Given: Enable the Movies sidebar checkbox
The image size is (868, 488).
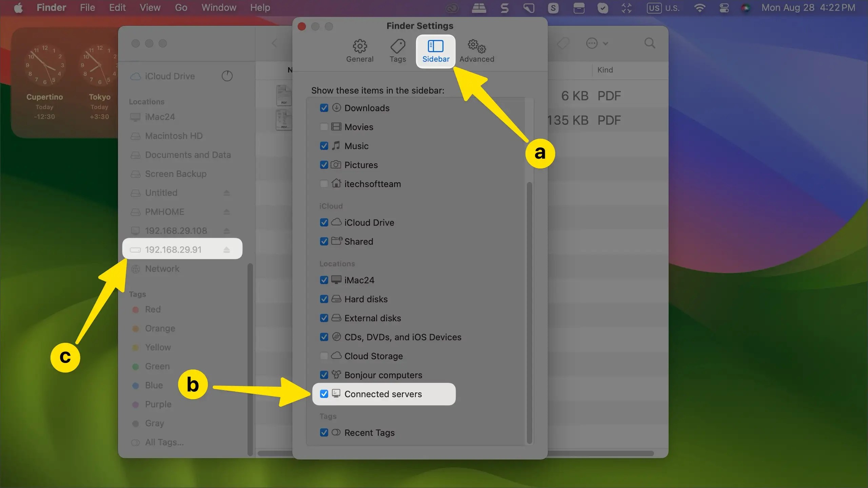Looking at the screenshot, I should [x=324, y=127].
